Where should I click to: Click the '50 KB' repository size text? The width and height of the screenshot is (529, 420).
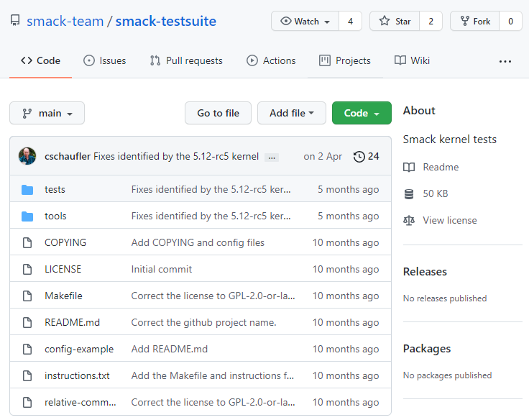[x=436, y=193]
